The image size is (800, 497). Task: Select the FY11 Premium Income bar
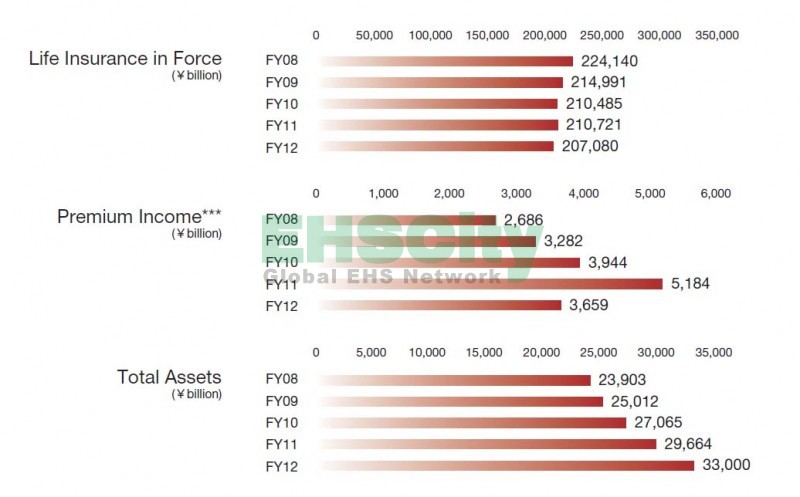pos(490,284)
